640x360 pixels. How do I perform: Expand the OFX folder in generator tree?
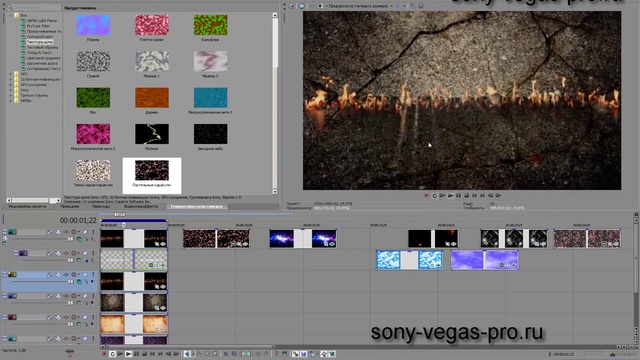tap(11, 74)
